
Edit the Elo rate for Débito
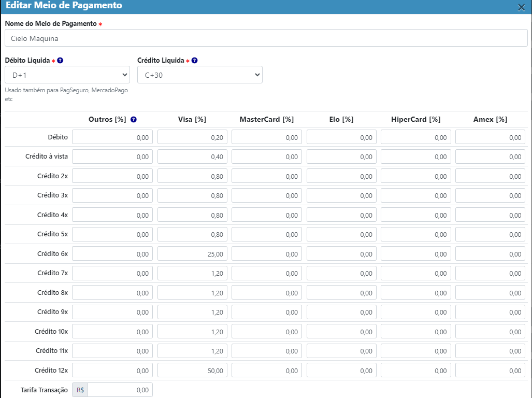tap(341, 137)
